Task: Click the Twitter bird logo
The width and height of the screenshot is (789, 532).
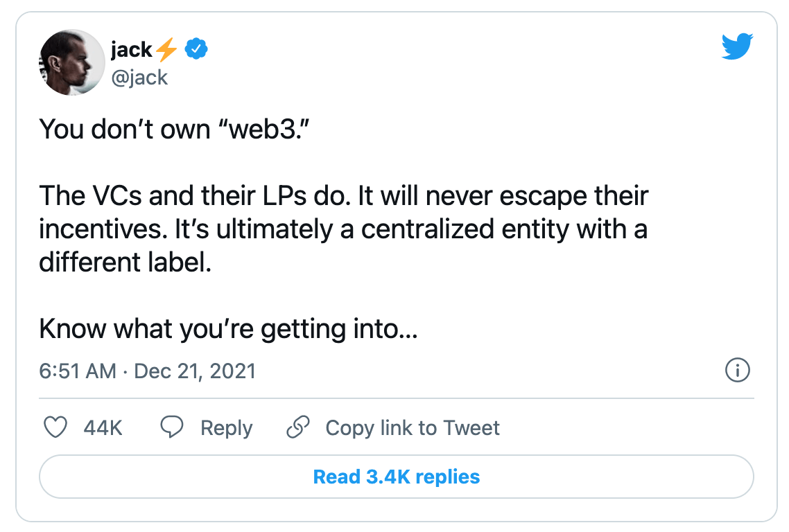Action: coord(737,48)
